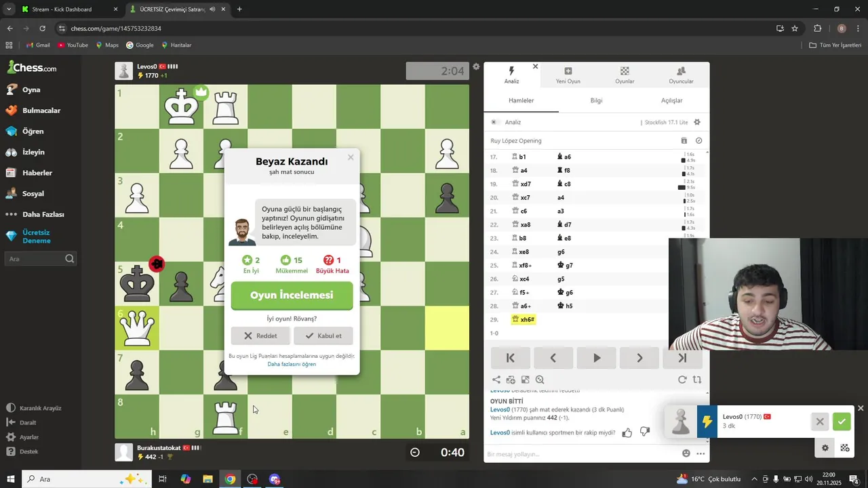Toggle the Analiz engine switch
Screen dimensions: 868x488
tap(494, 123)
